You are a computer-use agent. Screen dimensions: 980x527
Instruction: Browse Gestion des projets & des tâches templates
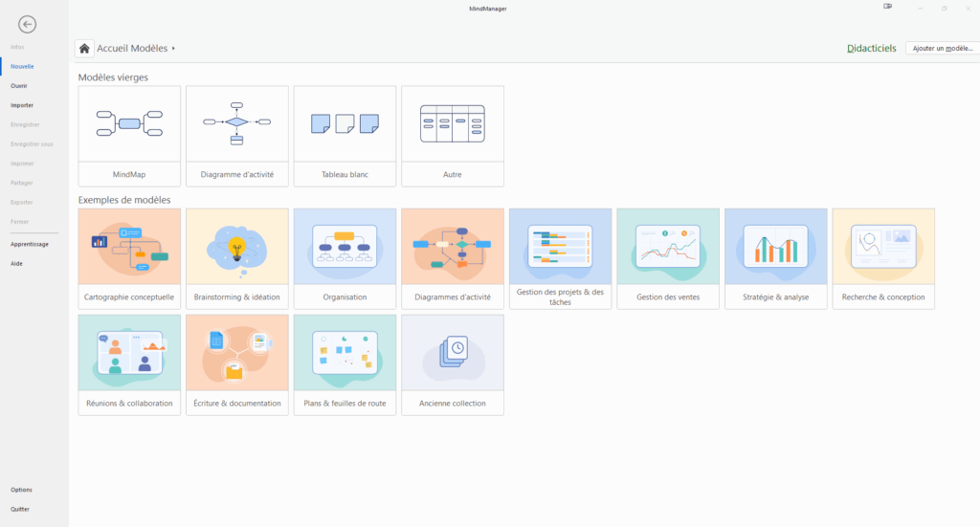560,247
